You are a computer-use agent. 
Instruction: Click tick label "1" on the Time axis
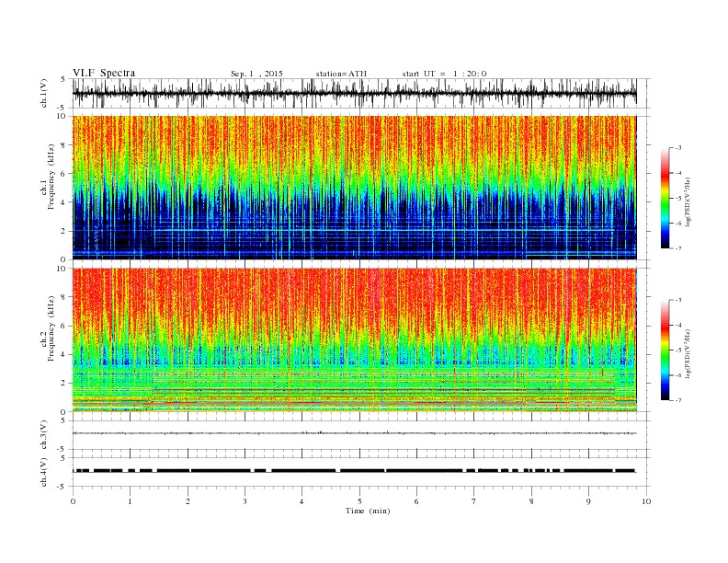coord(130,501)
